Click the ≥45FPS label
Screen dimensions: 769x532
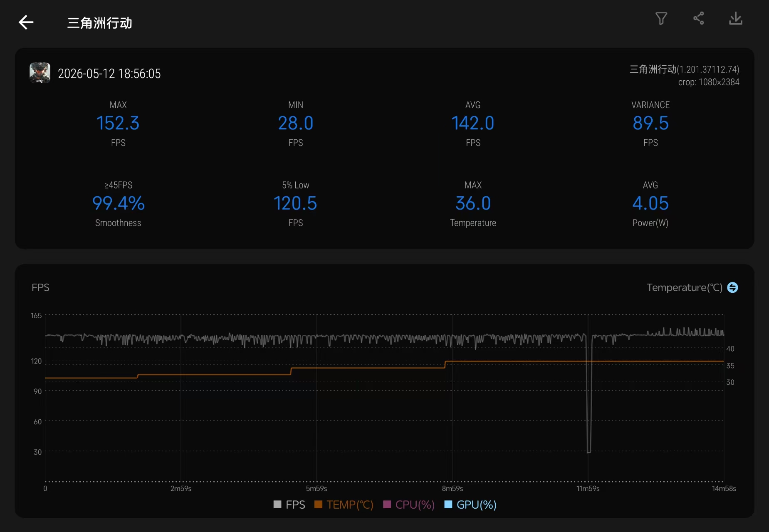(x=118, y=185)
